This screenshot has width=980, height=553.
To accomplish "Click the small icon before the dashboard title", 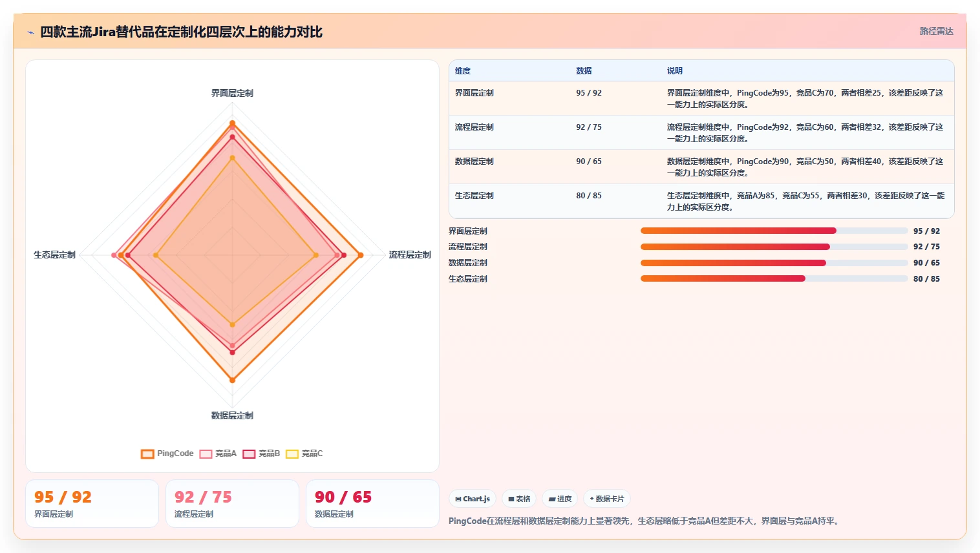I will [x=30, y=32].
